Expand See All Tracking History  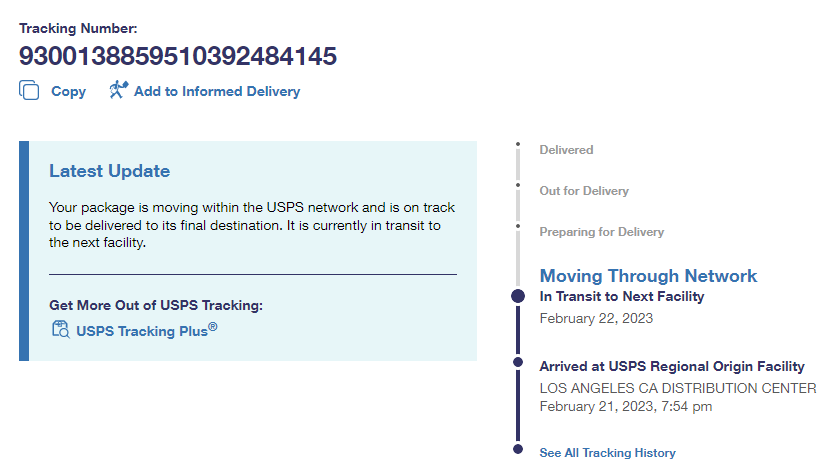click(x=607, y=453)
